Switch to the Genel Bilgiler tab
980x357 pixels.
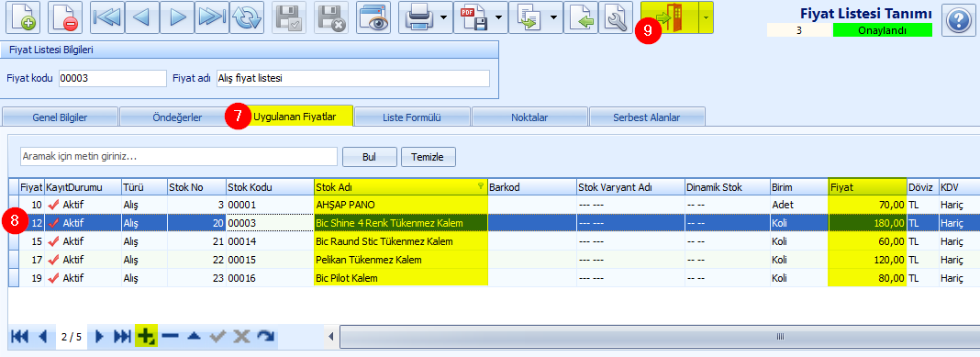pyautogui.click(x=60, y=117)
